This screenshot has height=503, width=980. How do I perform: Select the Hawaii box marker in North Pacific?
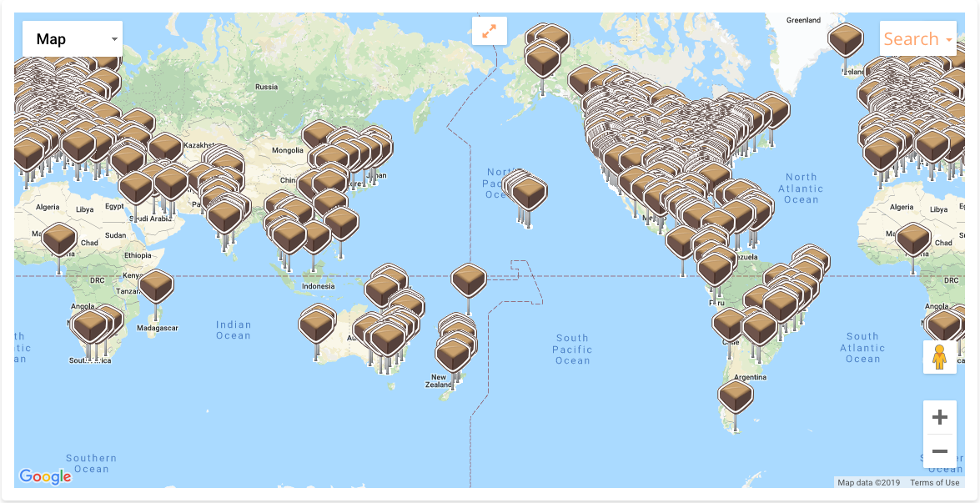[530, 193]
